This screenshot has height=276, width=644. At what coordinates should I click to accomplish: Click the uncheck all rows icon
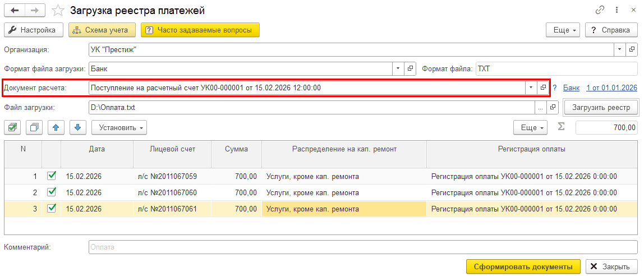click(34, 127)
